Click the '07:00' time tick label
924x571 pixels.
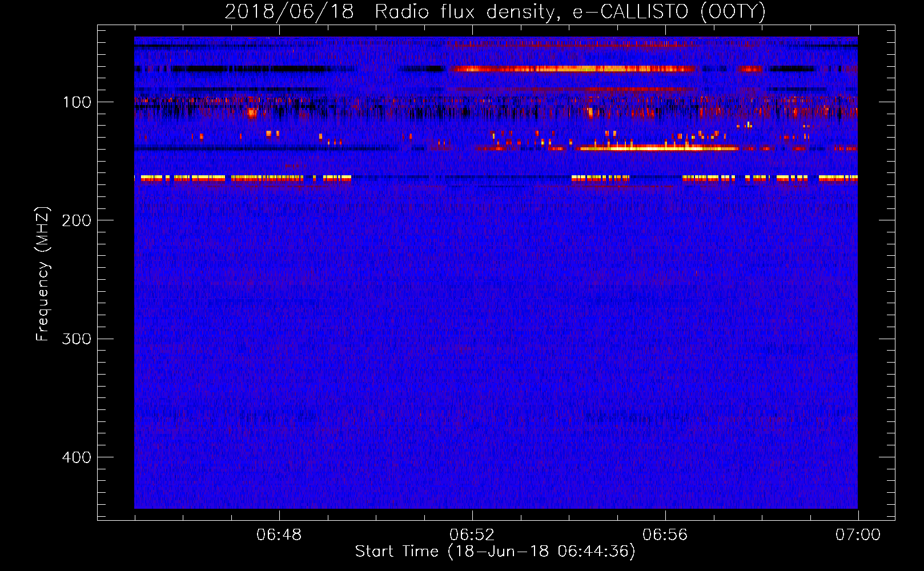858,535
